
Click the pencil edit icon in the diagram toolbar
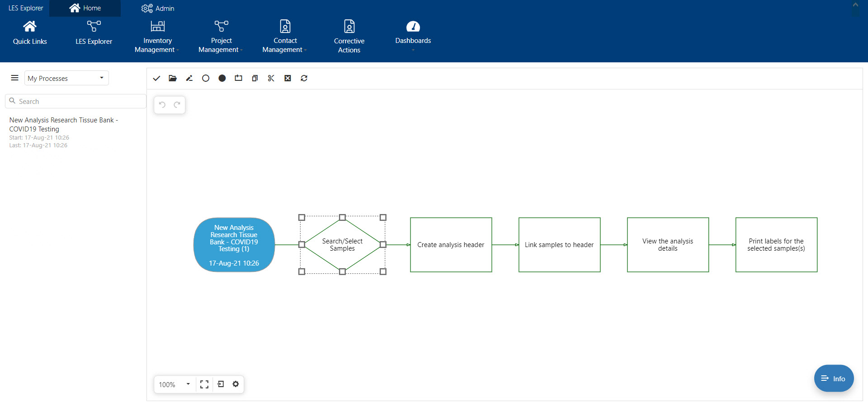pyautogui.click(x=189, y=78)
